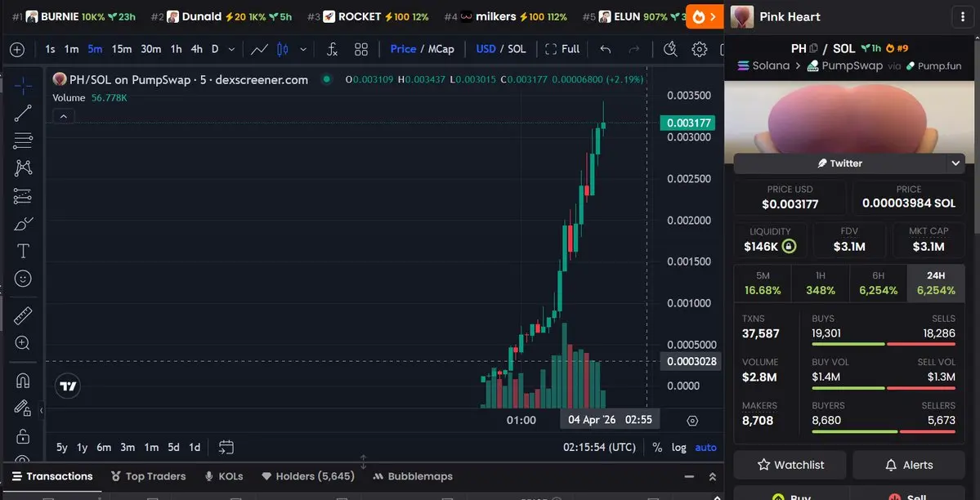Select the 5M stats tab
The width and height of the screenshot is (980, 500).
click(763, 283)
